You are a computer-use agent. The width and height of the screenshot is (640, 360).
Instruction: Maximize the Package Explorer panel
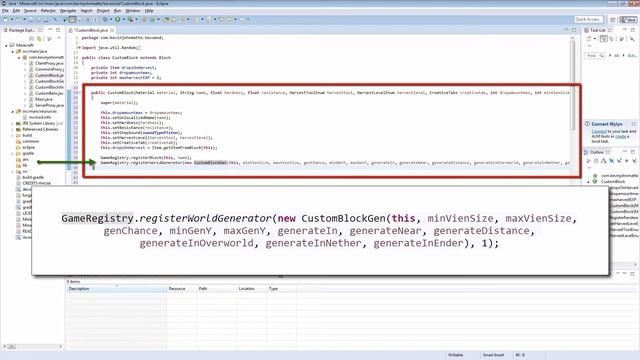click(58, 30)
